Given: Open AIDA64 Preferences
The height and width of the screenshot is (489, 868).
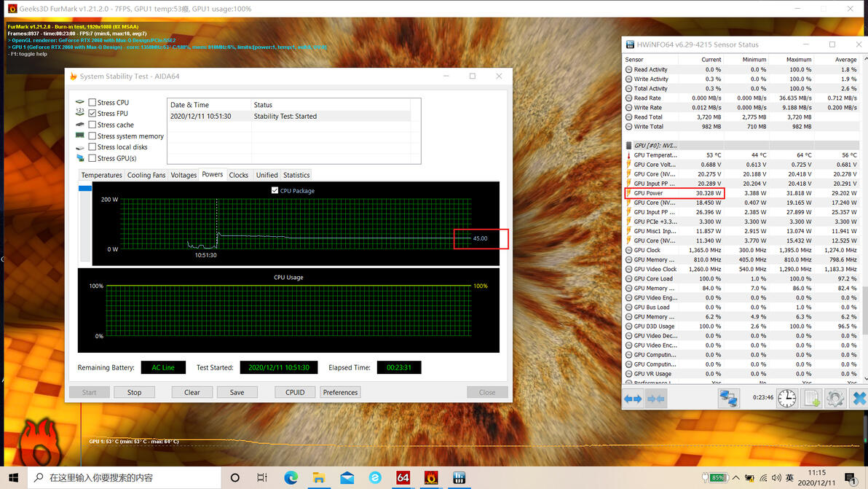Looking at the screenshot, I should click(341, 392).
